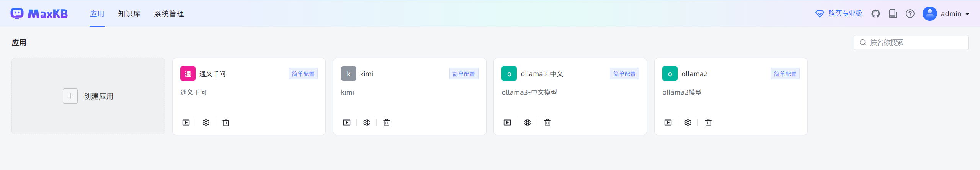Open the documentation book icon in header

click(893, 14)
